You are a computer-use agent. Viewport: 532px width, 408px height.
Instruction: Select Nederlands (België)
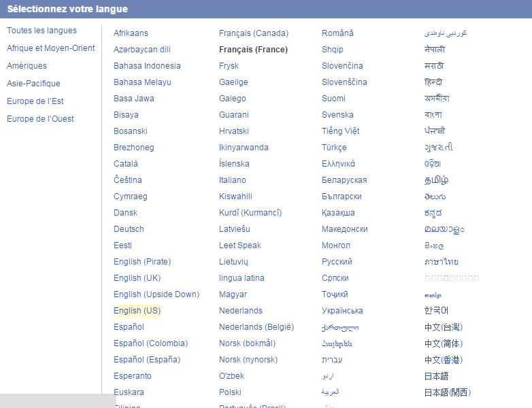[256, 327]
